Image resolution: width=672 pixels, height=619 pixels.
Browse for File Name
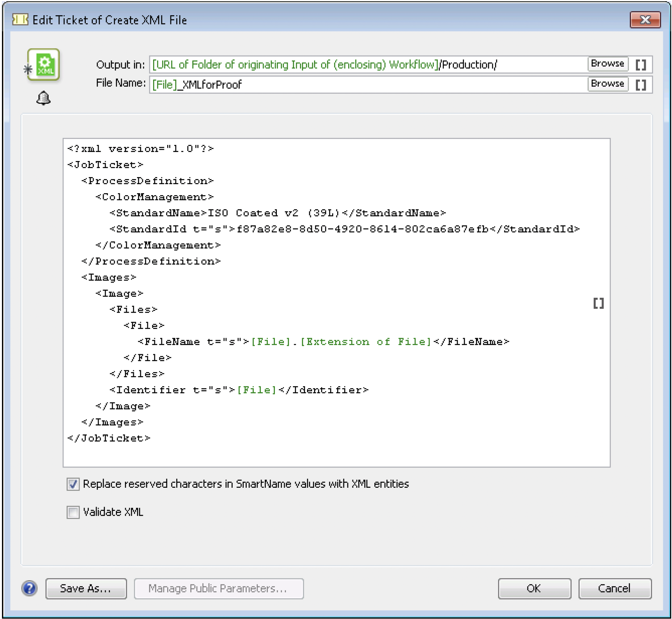pyautogui.click(x=607, y=83)
